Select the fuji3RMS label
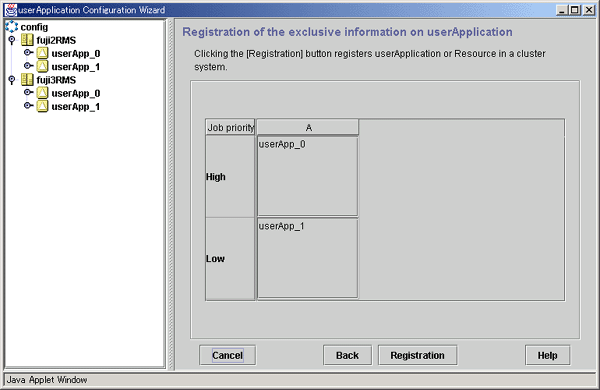 (56, 80)
